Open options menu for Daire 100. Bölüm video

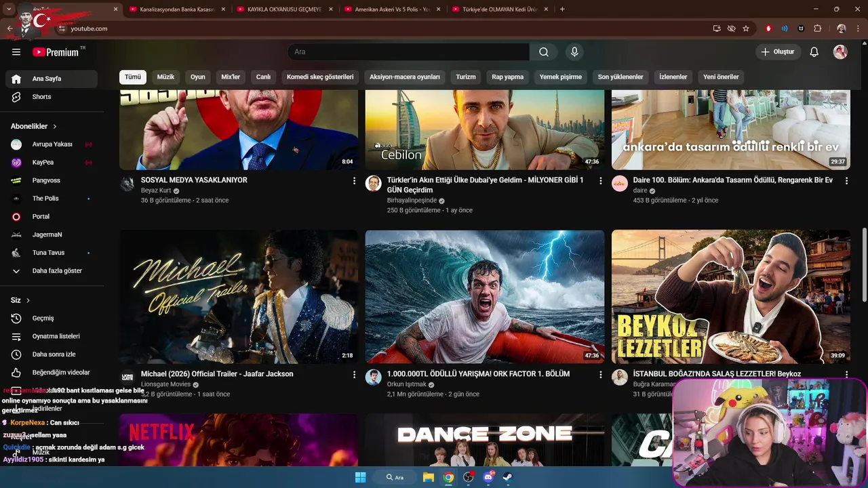pyautogui.click(x=846, y=181)
